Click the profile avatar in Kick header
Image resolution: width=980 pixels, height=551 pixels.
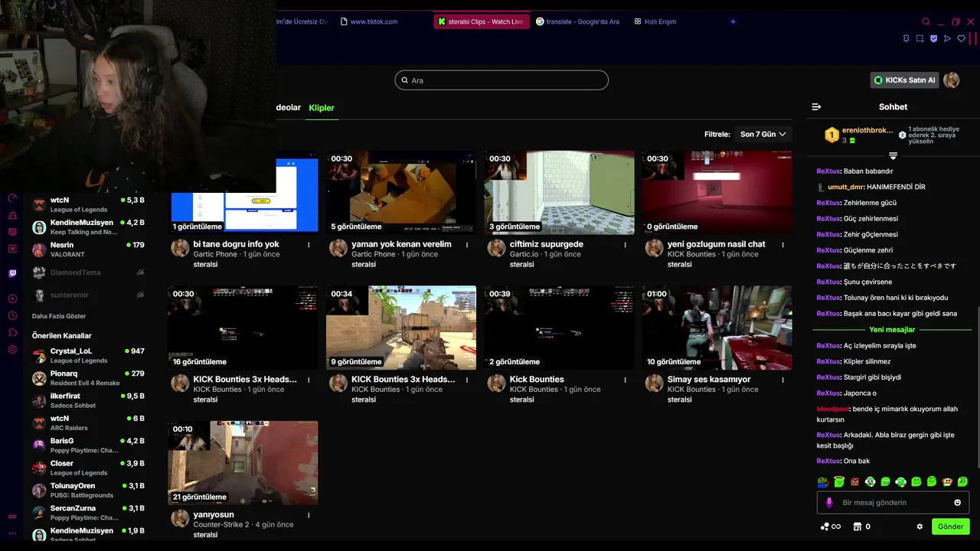point(952,80)
